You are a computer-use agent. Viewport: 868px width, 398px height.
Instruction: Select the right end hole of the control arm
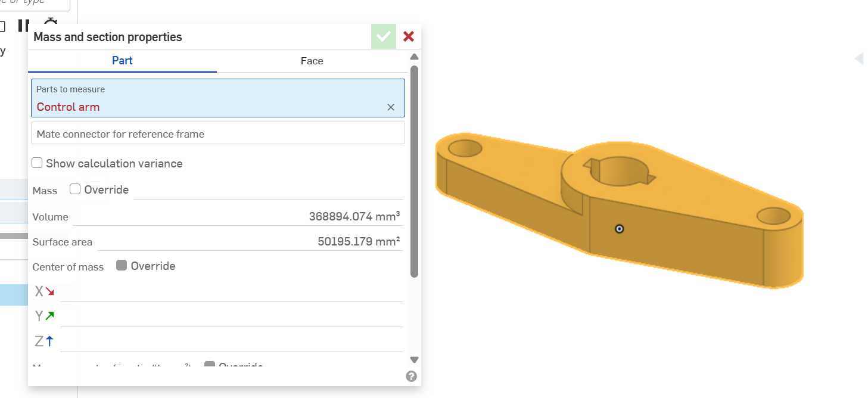pyautogui.click(x=773, y=215)
